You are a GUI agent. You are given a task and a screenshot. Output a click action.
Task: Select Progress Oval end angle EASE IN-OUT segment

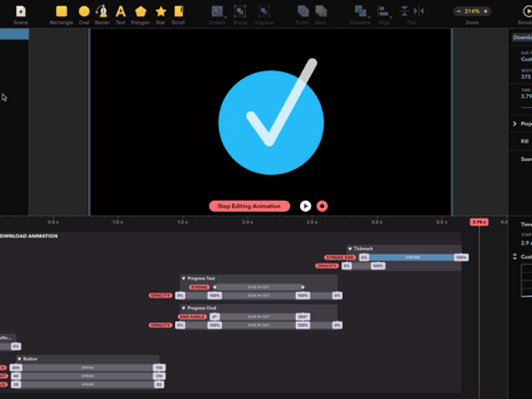point(258,317)
